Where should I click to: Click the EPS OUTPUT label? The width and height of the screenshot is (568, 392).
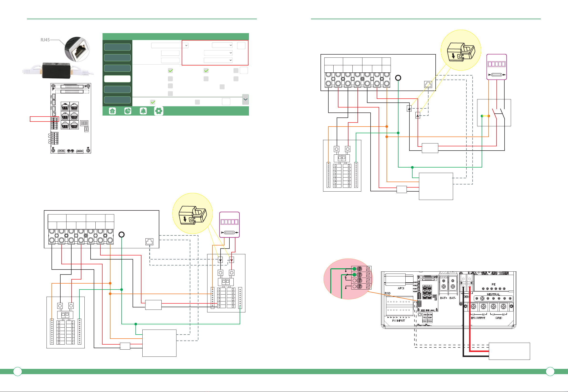click(x=478, y=318)
